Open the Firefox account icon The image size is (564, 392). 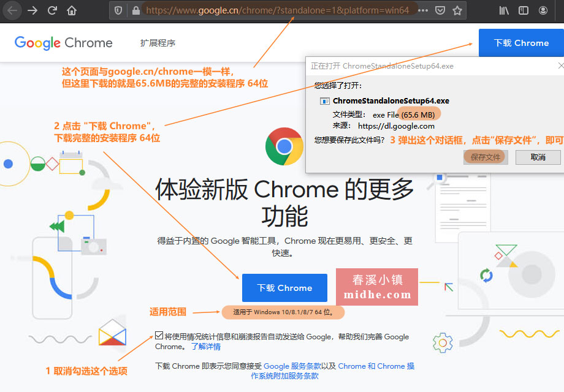(x=543, y=10)
